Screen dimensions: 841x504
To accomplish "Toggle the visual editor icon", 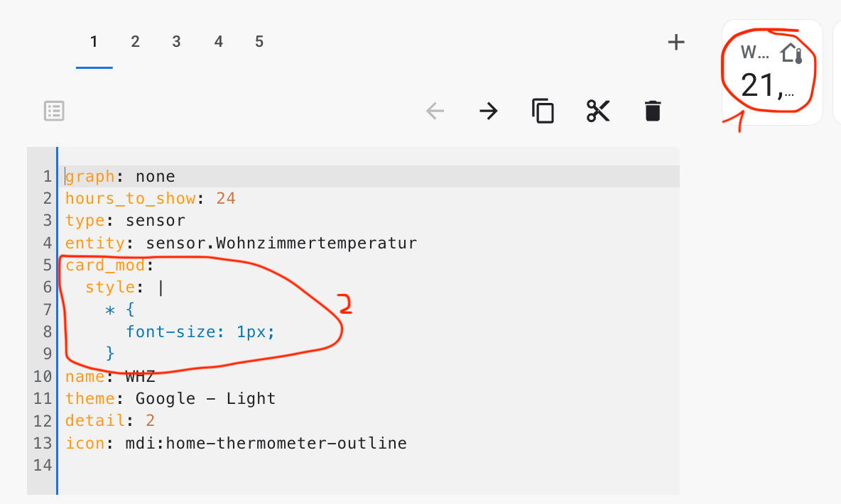I will pyautogui.click(x=54, y=111).
